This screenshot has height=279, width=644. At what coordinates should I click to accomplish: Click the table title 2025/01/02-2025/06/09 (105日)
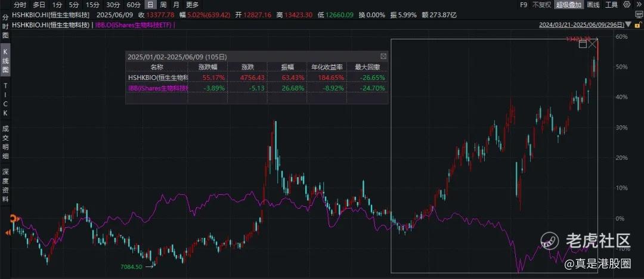pyautogui.click(x=177, y=57)
